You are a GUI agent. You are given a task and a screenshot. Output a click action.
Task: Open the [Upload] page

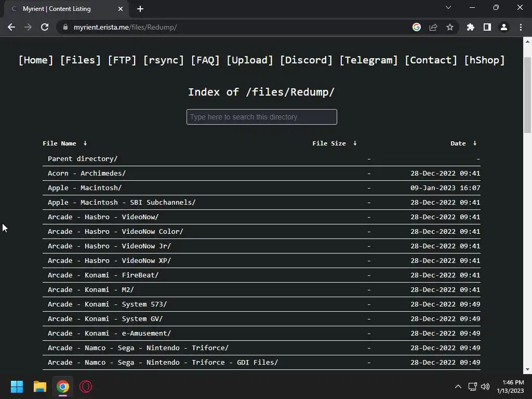pos(250,60)
